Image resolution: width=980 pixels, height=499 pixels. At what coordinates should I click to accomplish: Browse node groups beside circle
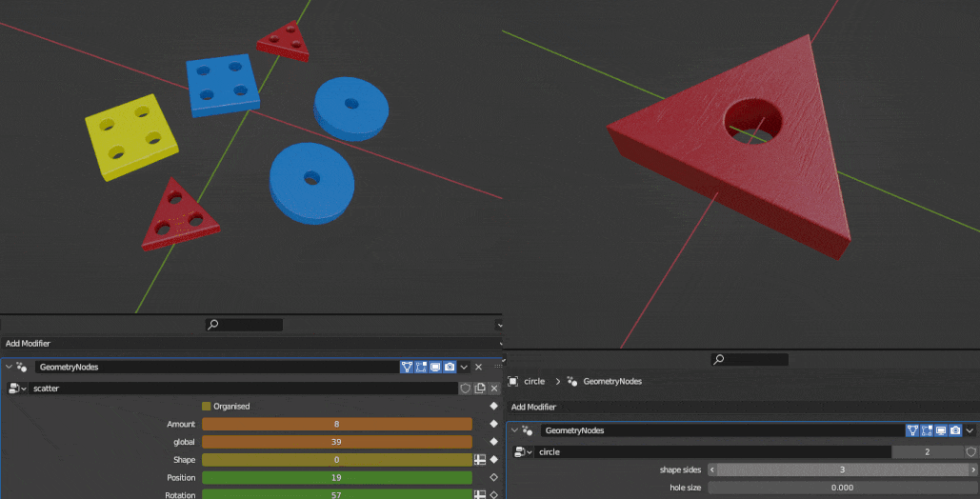[x=523, y=452]
